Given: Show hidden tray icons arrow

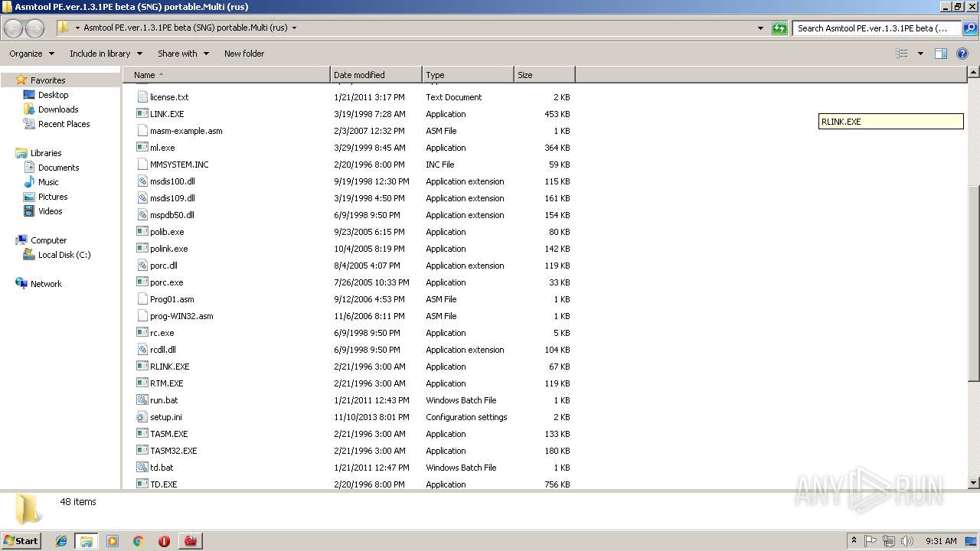Looking at the screenshot, I should tap(854, 541).
